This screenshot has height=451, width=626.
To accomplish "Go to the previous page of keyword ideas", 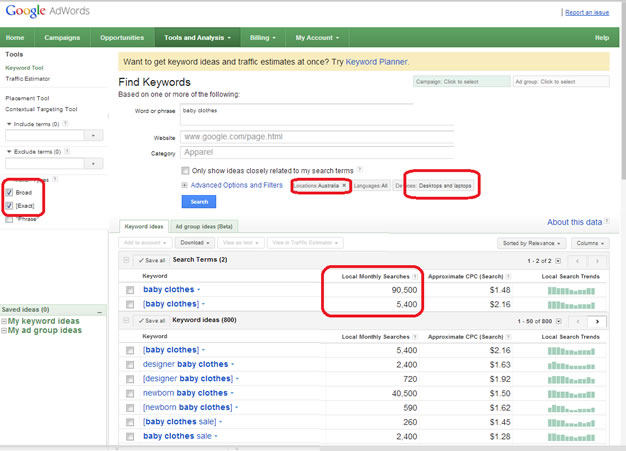I will tap(577, 321).
